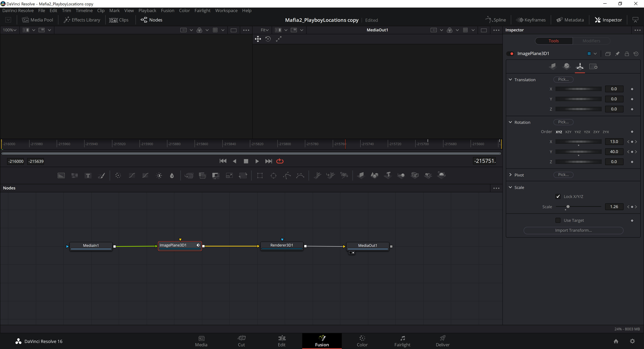644x349 pixels.
Task: Add a Rectangle mask node
Action: point(260,176)
